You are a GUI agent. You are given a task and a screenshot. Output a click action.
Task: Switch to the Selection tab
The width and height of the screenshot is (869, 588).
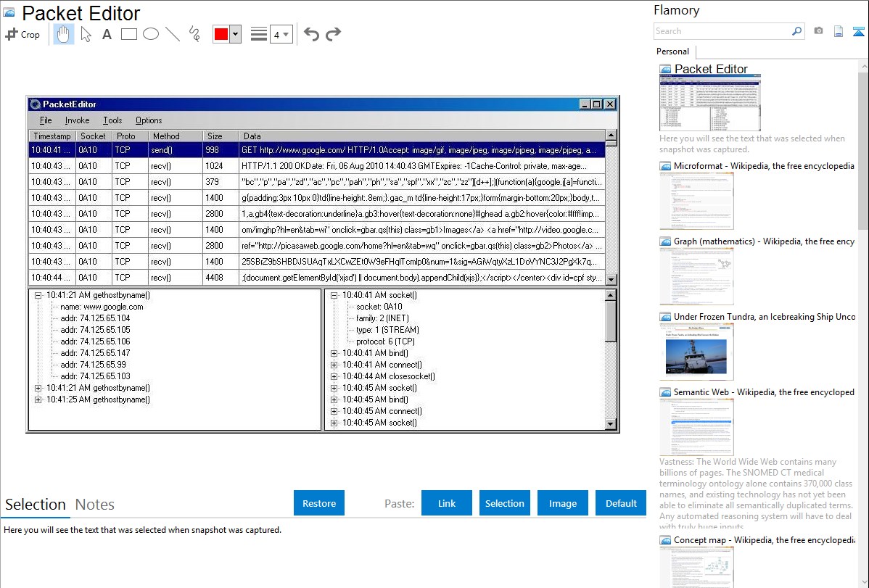(36, 505)
